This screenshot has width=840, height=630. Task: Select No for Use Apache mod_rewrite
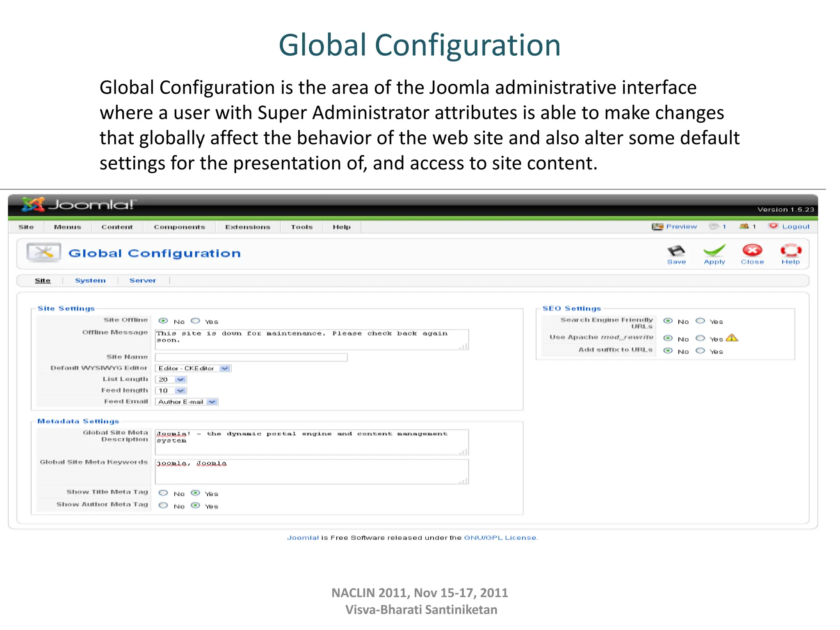click(668, 338)
